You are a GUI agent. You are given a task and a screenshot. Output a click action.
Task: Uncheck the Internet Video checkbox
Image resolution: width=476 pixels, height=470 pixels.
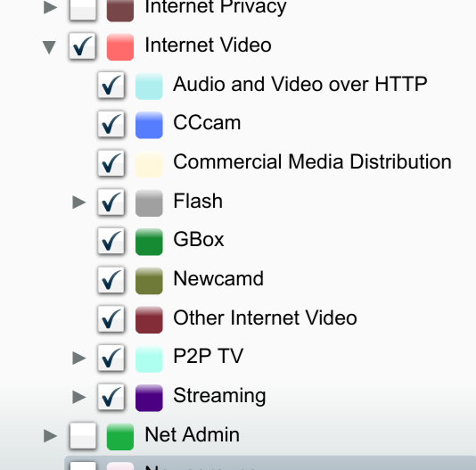(x=83, y=46)
